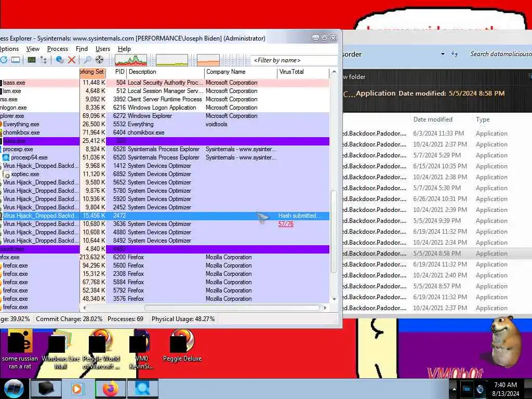Select the procexp.exe process row
The height and width of the screenshot is (399, 532).
point(165,149)
